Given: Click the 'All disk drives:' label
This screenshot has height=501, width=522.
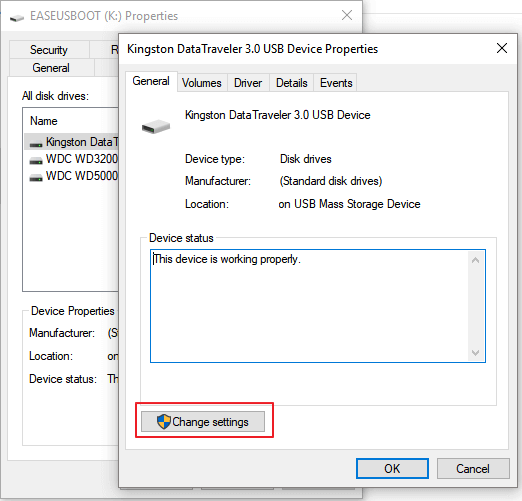Looking at the screenshot, I should tap(55, 96).
